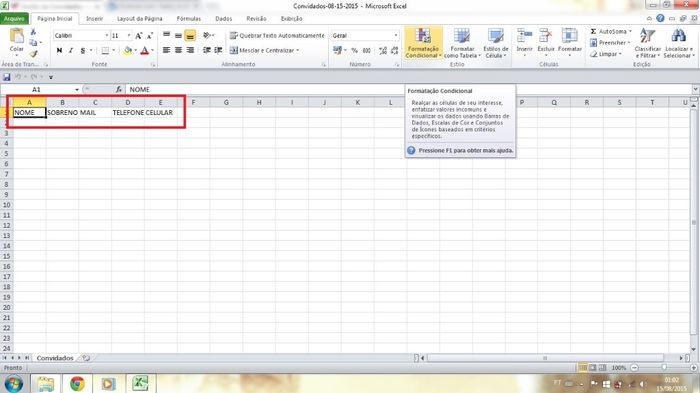The image size is (700, 393).
Task: Click the formula bar containing NOME
Action: pyautogui.click(x=408, y=89)
